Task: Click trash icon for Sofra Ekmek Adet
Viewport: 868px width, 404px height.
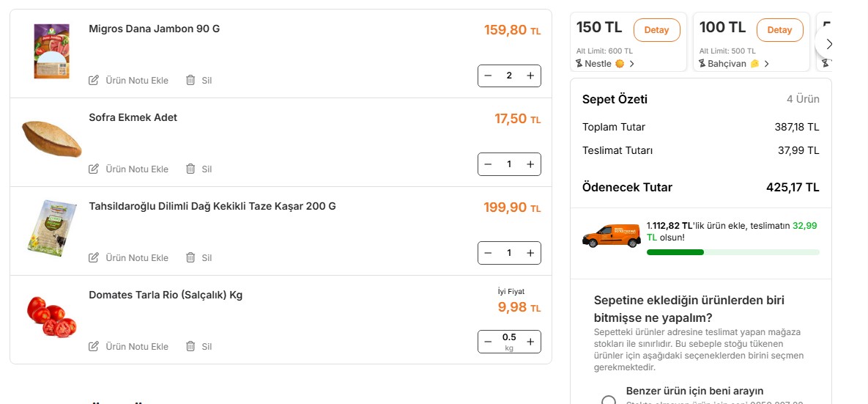Action: pyautogui.click(x=190, y=169)
